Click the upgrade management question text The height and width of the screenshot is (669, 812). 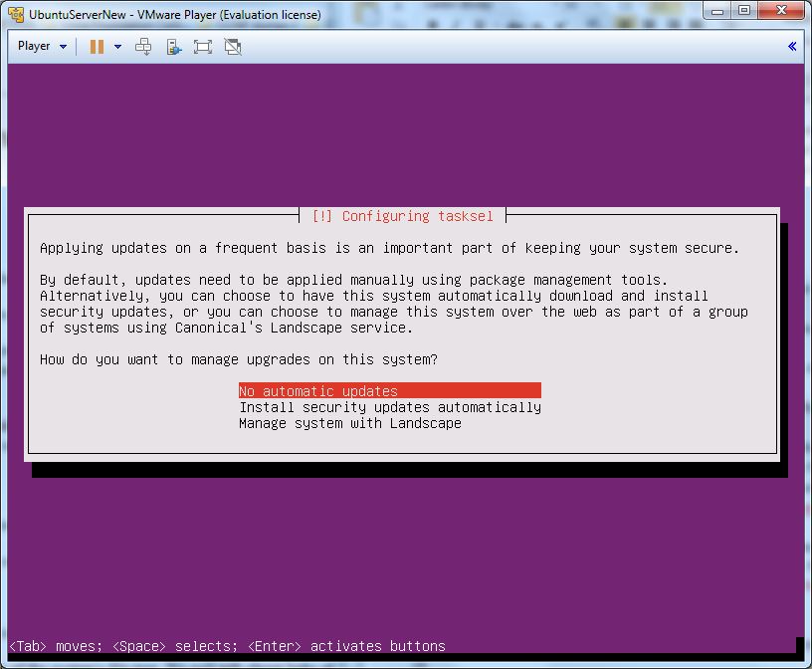(238, 359)
